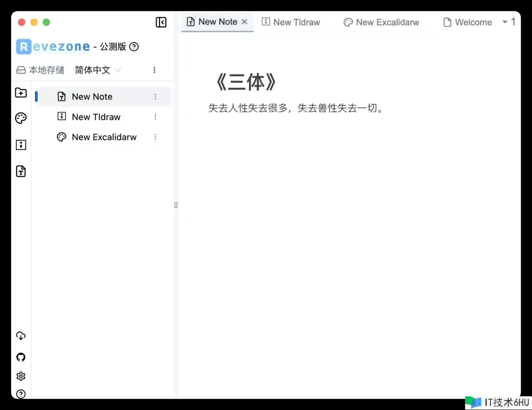
Task: Click the new note sidebar icon
Action: (x=21, y=171)
